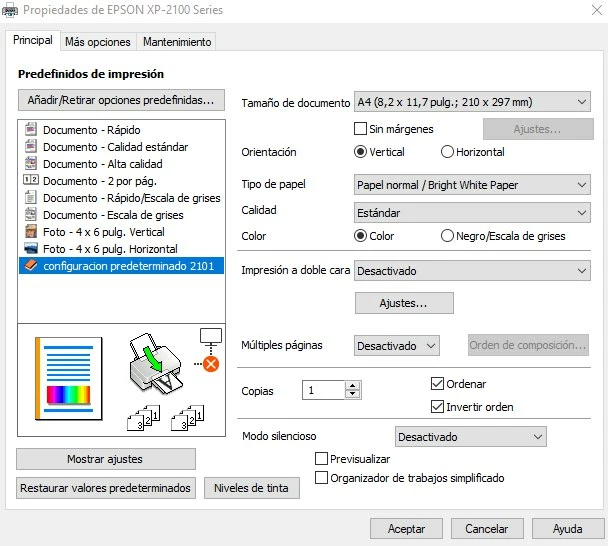Switch to the Principal tab
The image size is (608, 546).
[33, 40]
